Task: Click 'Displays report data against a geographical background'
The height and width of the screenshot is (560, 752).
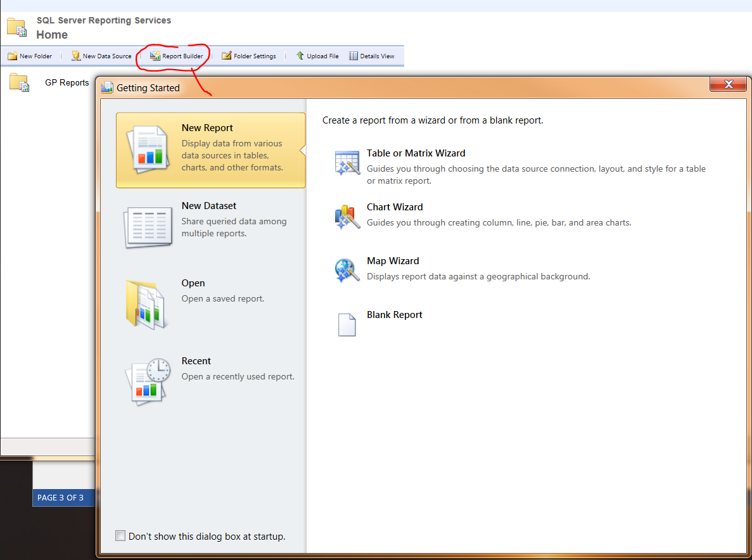Action: click(478, 277)
